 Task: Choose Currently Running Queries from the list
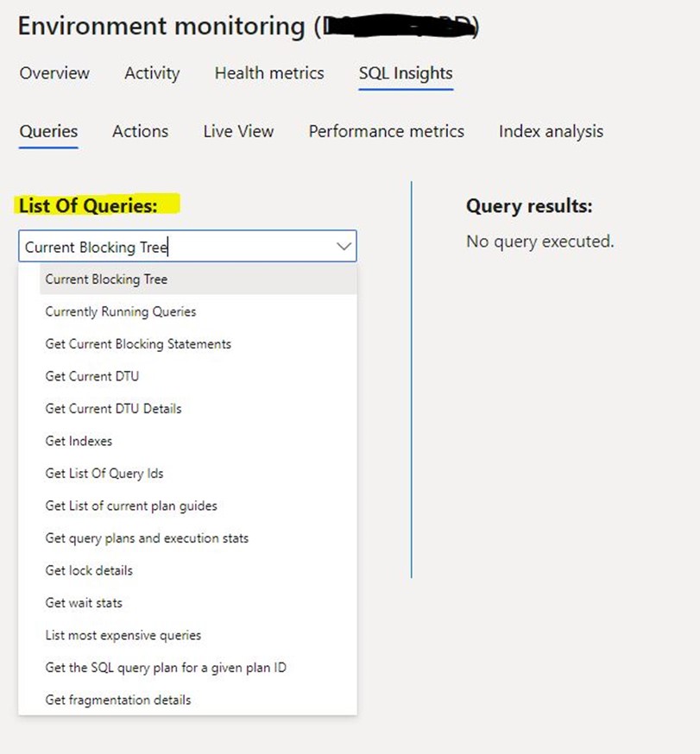199,311
